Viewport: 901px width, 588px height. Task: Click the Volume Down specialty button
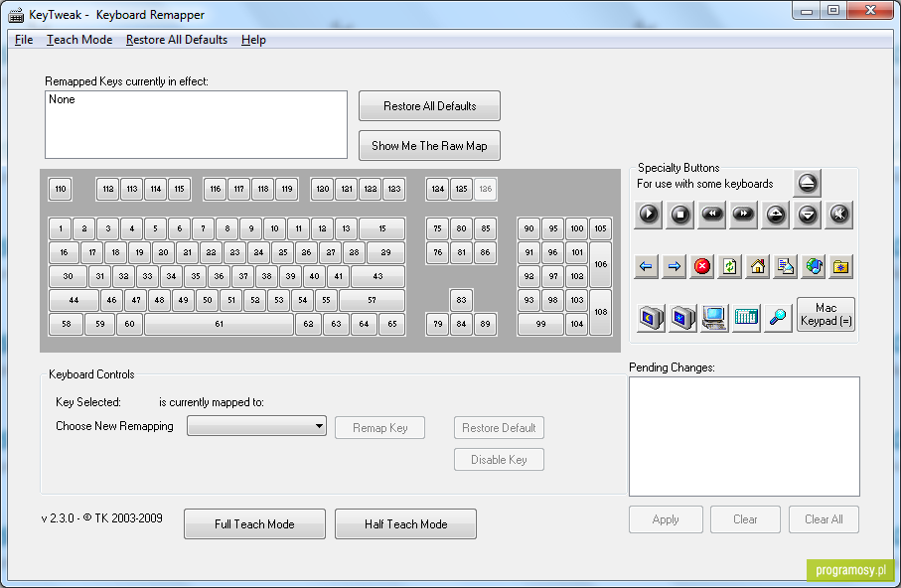tap(807, 215)
